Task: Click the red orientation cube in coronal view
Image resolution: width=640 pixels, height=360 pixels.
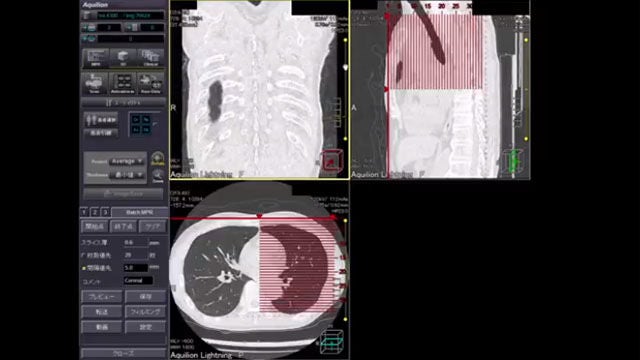Action: tap(331, 161)
